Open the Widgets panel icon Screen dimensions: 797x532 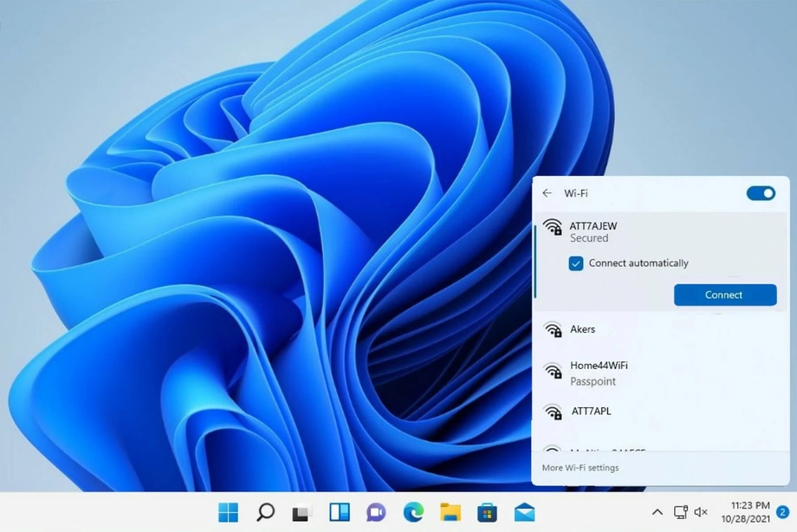(339, 513)
